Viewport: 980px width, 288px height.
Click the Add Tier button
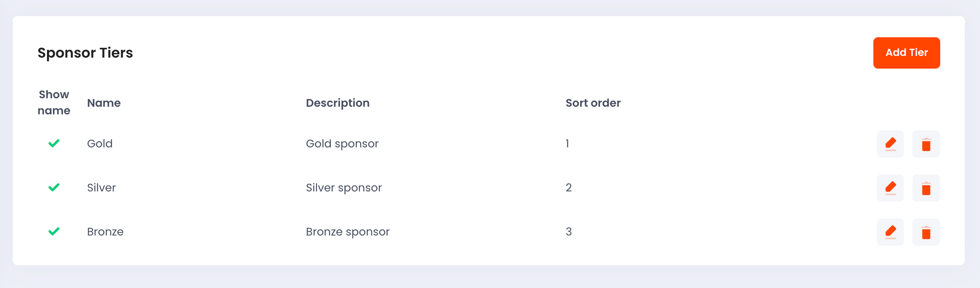point(907,53)
